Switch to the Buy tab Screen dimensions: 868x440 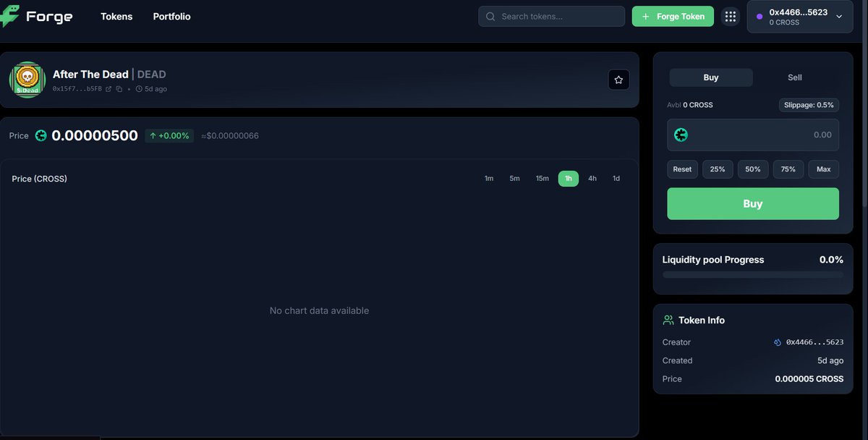coord(711,77)
